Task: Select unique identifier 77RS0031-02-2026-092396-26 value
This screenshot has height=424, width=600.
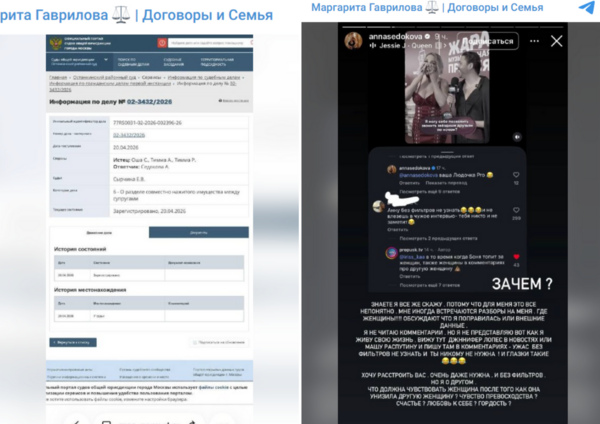Action: click(147, 123)
